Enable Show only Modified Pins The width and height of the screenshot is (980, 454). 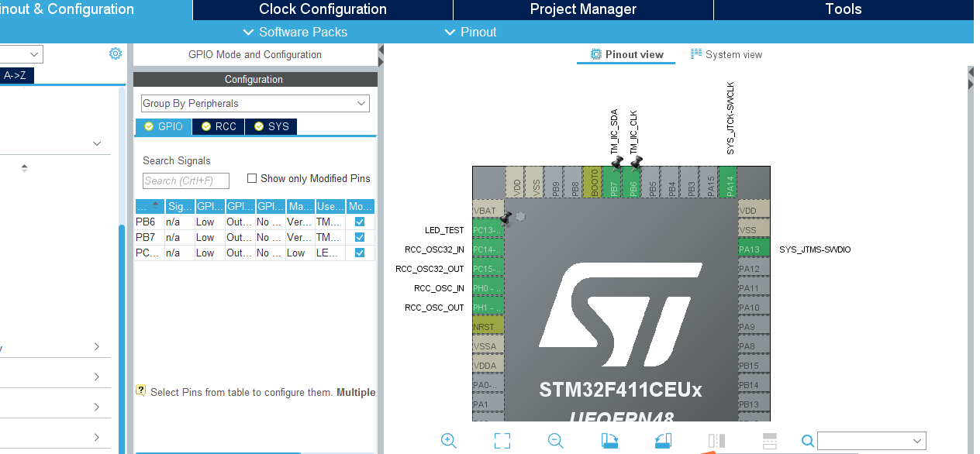(251, 177)
